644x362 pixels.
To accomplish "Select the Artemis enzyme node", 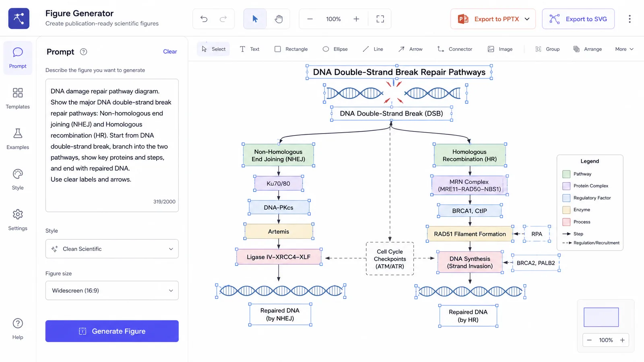I will point(279,232).
